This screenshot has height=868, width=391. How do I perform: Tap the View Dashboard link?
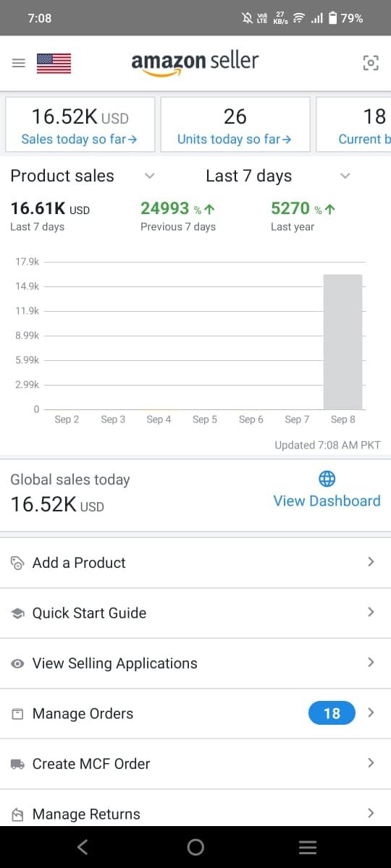(327, 501)
